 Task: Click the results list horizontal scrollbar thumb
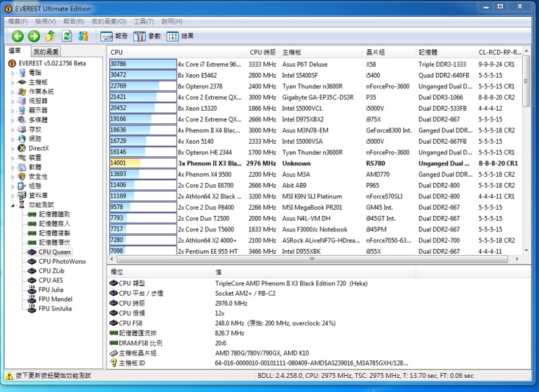tap(312, 259)
